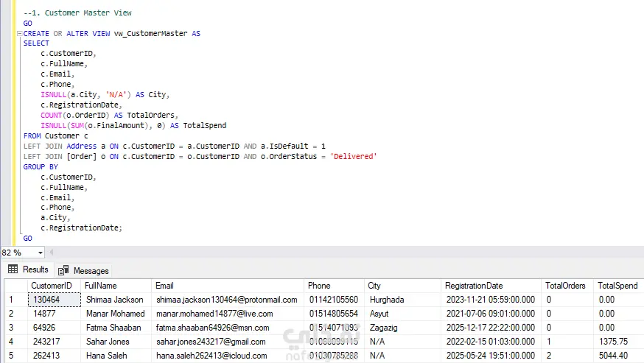644x363 pixels.
Task: Select cell with CustomerID 262413
Action: pyautogui.click(x=55, y=356)
